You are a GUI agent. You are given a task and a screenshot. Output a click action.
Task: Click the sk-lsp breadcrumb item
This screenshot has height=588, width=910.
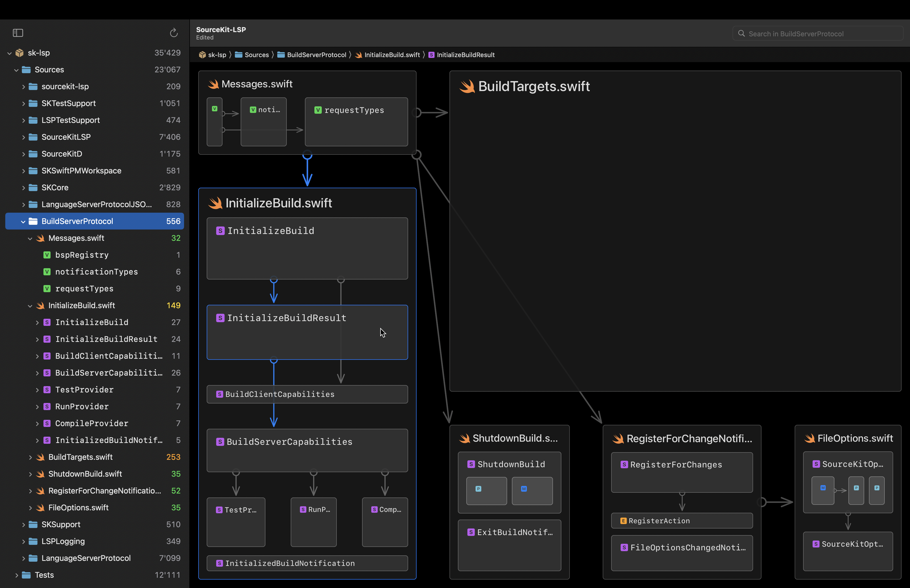tap(213, 55)
